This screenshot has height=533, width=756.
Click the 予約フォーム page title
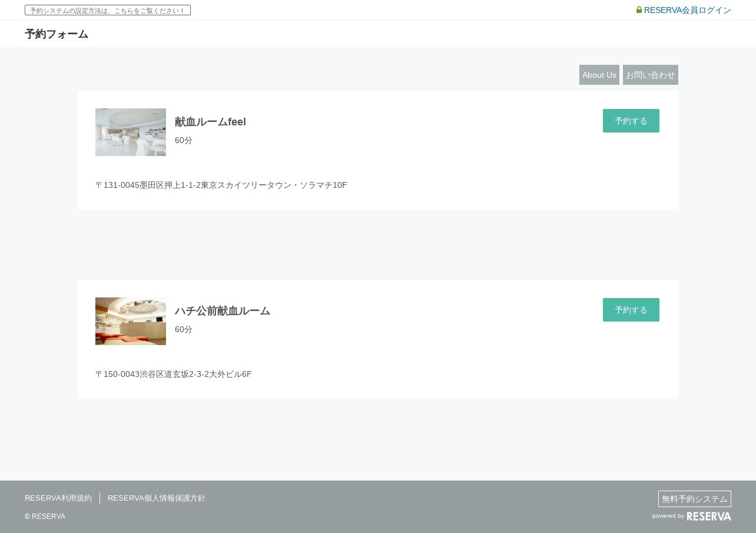tap(57, 34)
